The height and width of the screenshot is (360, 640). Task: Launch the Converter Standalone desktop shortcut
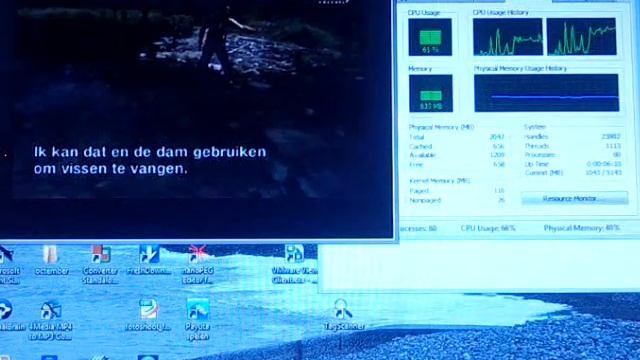click(100, 264)
